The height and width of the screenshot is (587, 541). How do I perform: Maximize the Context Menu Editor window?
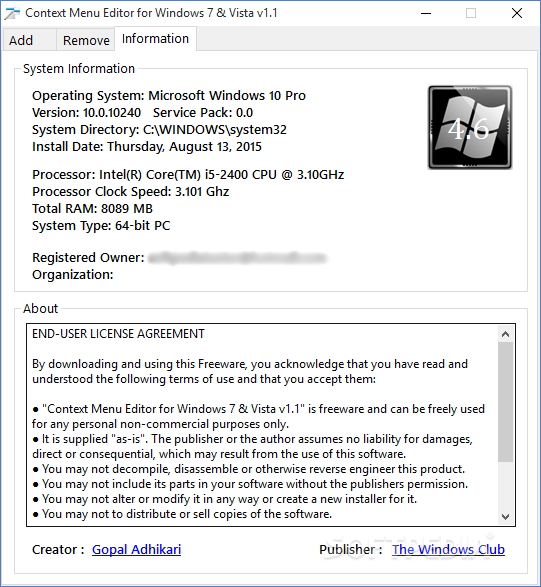[471, 13]
